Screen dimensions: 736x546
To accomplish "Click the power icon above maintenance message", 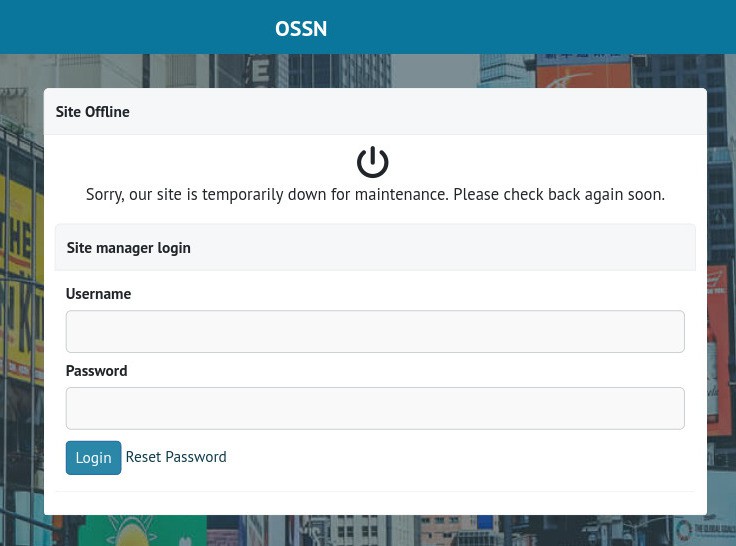I will (372, 162).
